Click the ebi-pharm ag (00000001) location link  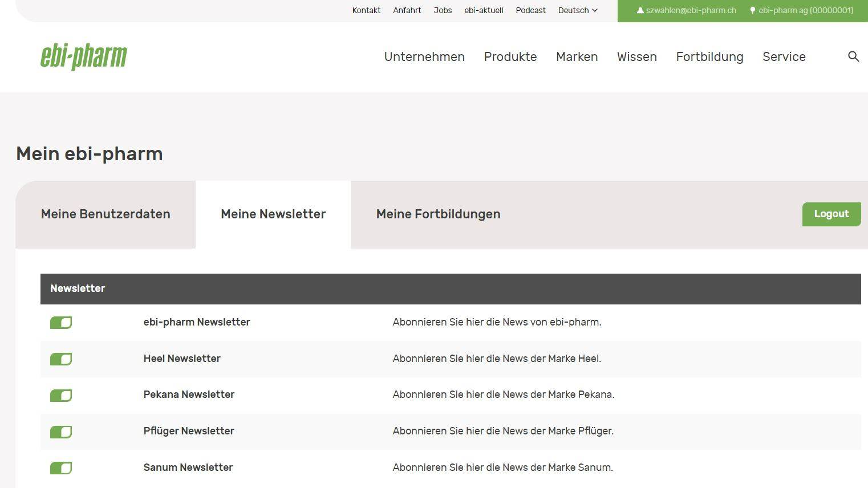click(801, 10)
